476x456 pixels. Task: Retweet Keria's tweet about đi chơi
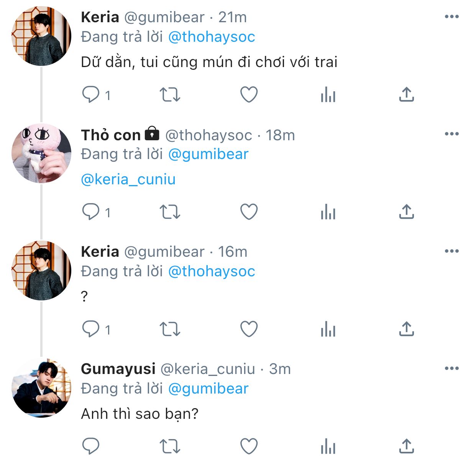click(170, 95)
